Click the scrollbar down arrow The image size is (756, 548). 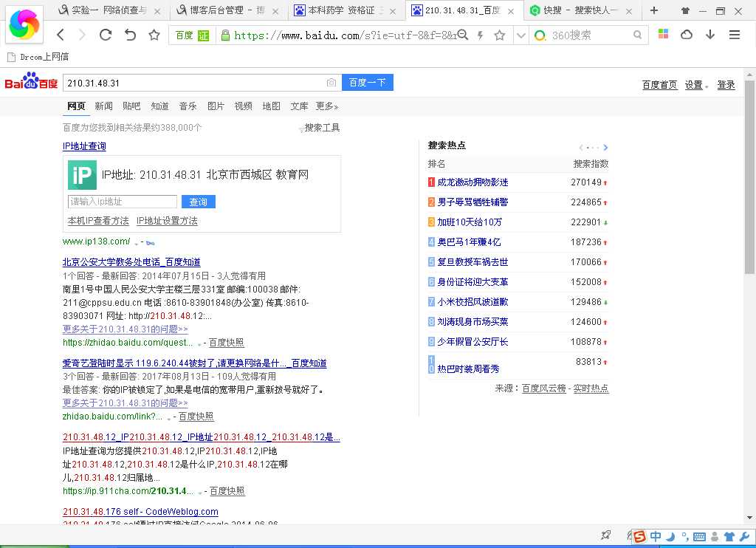click(749, 518)
